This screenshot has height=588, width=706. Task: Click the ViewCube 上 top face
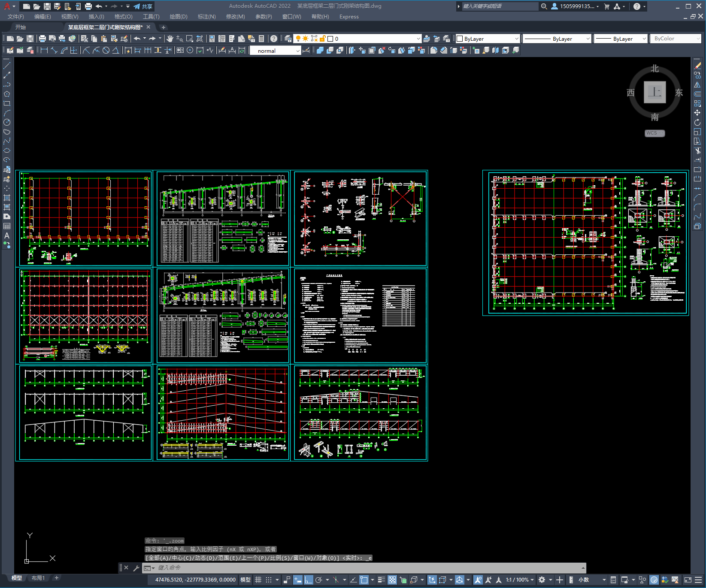point(654,92)
